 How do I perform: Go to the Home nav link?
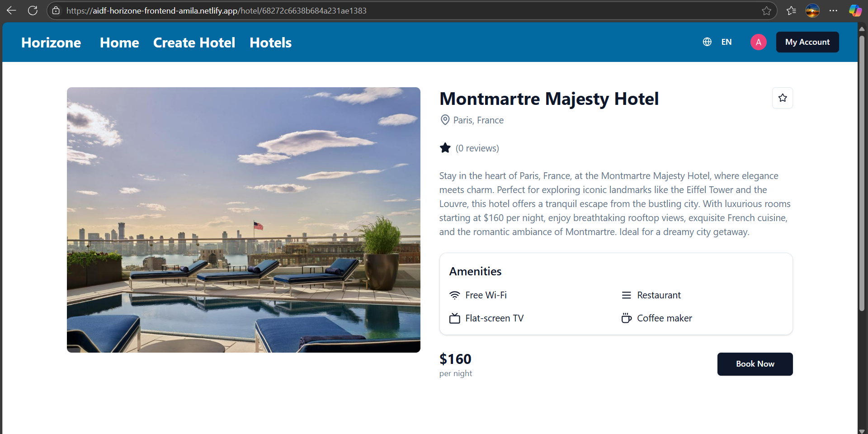coord(119,42)
